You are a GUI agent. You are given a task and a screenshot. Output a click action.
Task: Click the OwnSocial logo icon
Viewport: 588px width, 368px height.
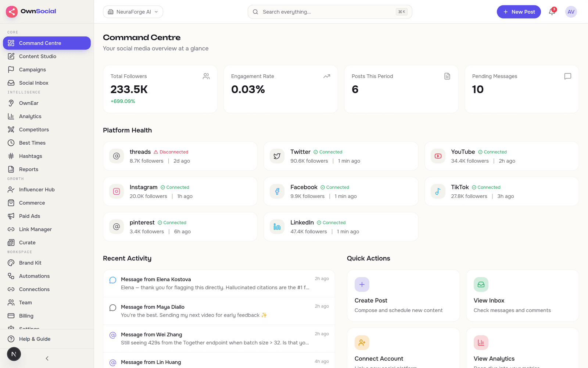[x=12, y=12]
